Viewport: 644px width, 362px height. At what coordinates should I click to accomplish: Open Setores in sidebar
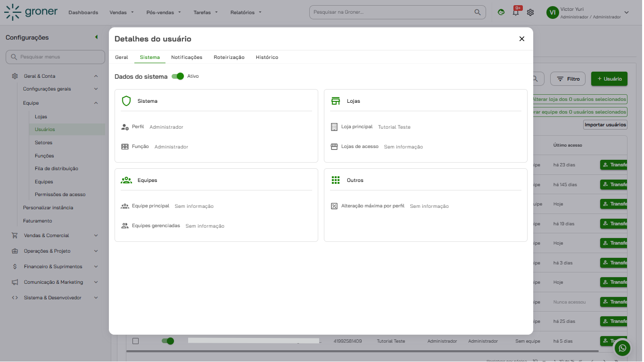click(x=43, y=142)
